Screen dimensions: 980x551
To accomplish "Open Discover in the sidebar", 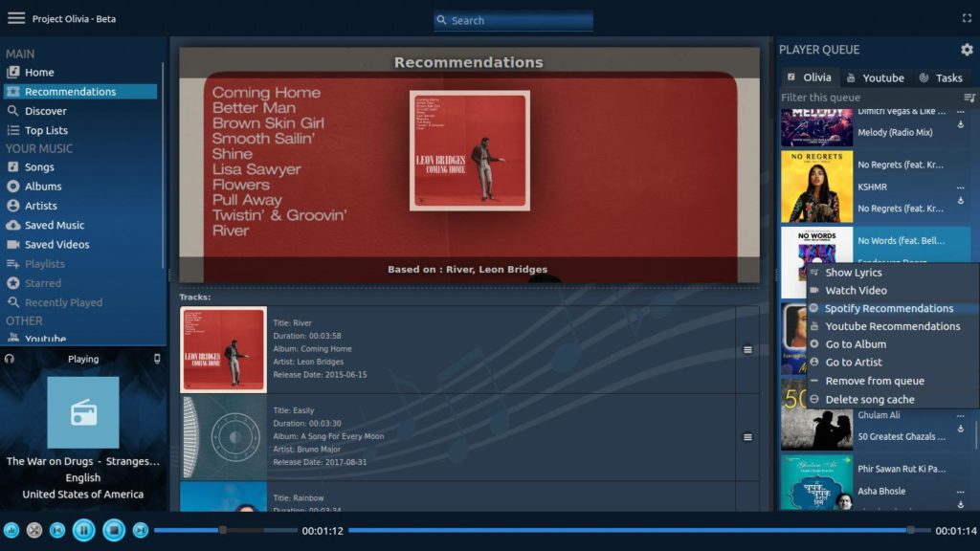I will (80, 111).
